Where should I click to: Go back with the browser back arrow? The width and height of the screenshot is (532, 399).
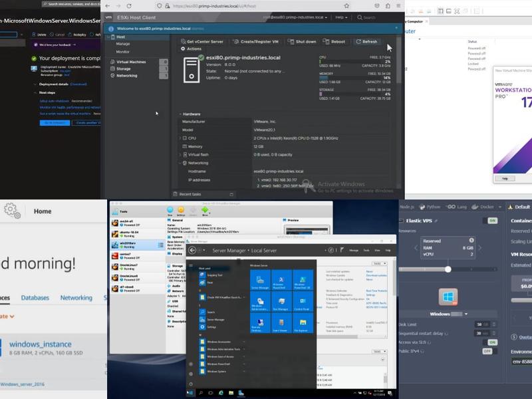tap(108, 6)
